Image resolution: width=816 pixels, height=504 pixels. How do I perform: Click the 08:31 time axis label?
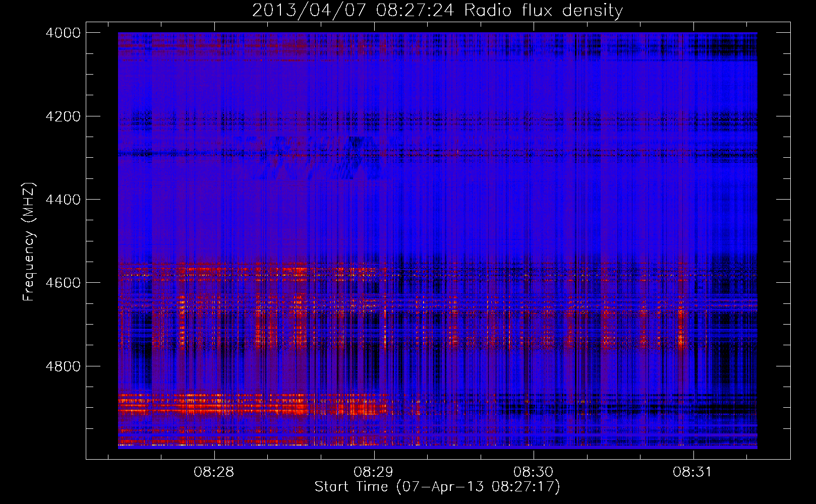coord(692,472)
